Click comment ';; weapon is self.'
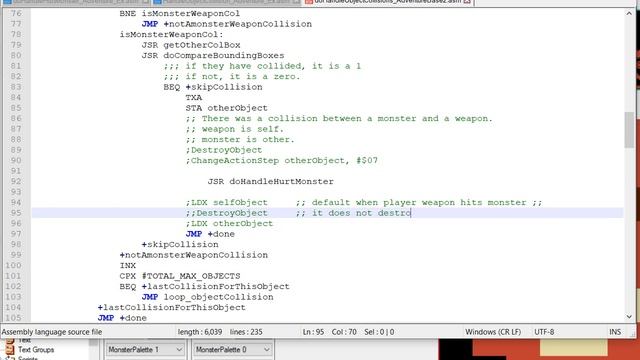640x360 pixels. pyautogui.click(x=235, y=129)
